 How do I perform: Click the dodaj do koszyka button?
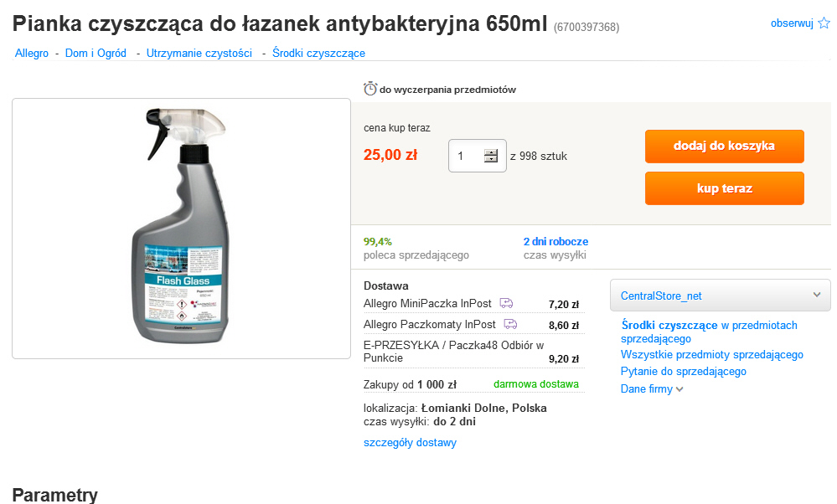pyautogui.click(x=725, y=147)
